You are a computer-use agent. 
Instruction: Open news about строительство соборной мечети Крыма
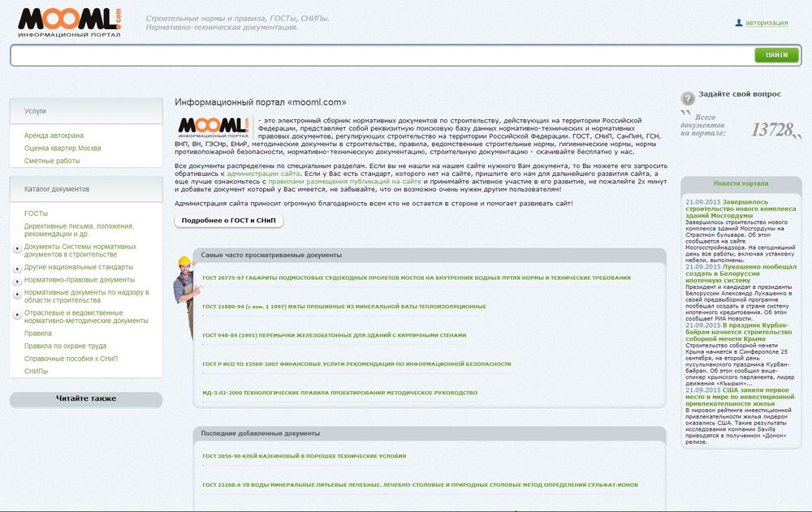point(738,332)
